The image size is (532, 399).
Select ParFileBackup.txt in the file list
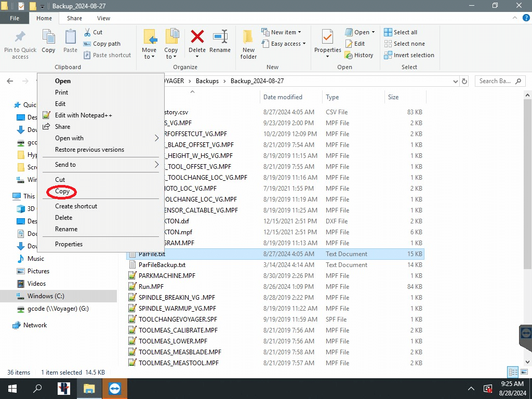[162, 265]
